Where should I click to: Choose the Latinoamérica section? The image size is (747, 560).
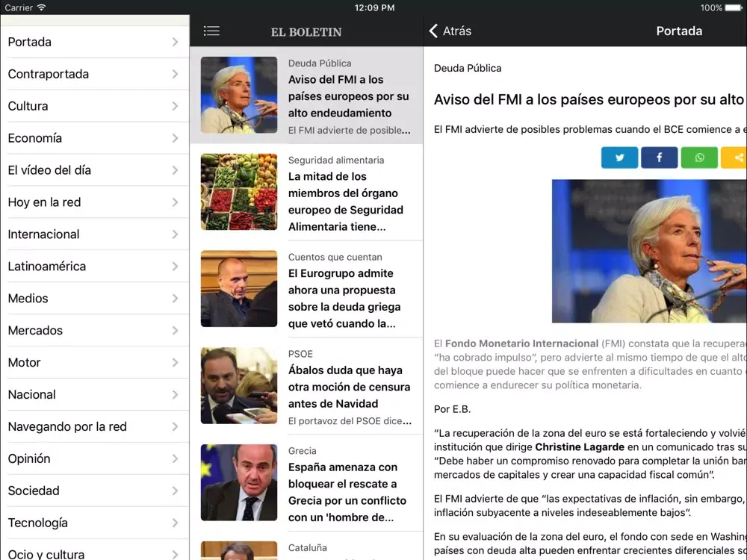point(95,267)
